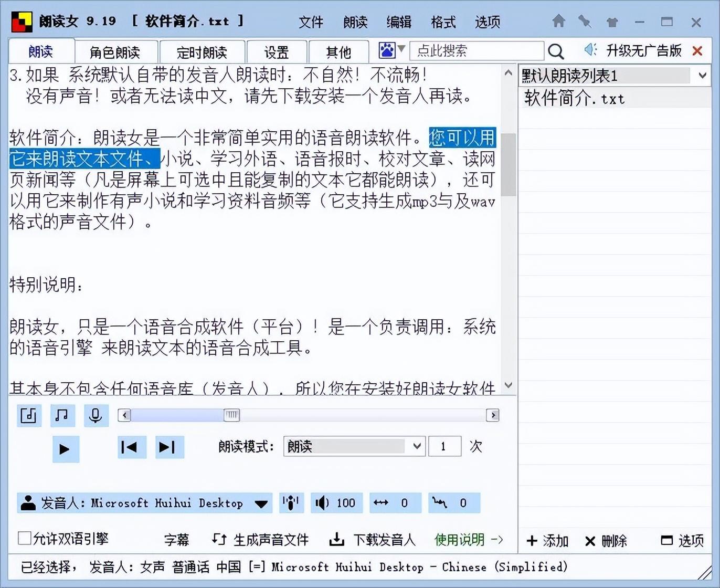The image size is (720, 588).
Task: Expand the 发音人 Microsoft Huihui Desktop dropdown
Action: tap(145, 503)
